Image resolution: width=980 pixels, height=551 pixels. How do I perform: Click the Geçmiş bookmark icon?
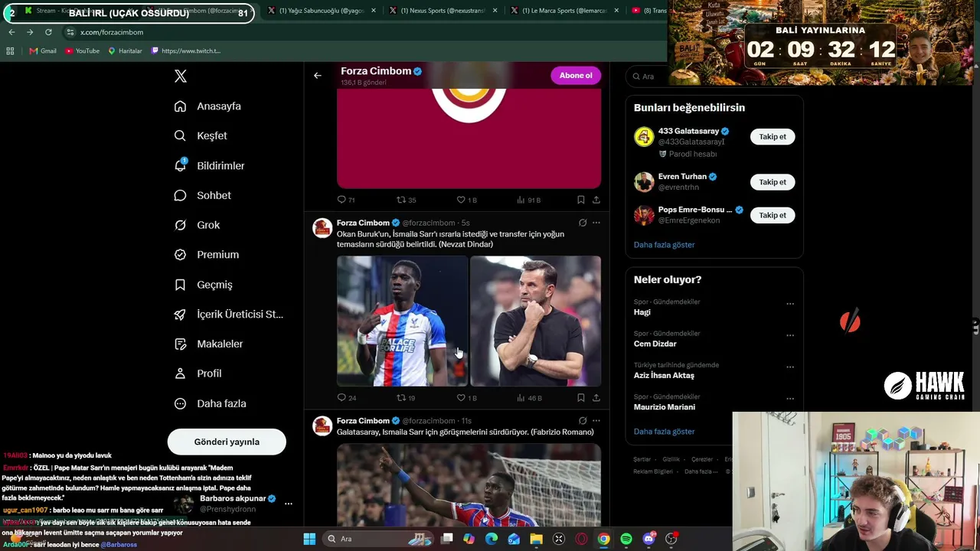pos(180,285)
